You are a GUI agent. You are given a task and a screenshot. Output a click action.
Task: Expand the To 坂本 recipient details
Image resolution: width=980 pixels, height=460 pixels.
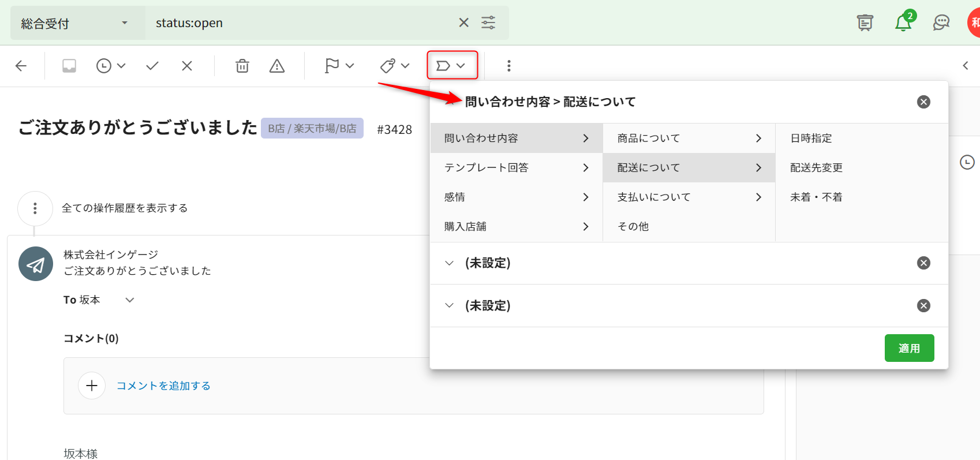tap(130, 300)
